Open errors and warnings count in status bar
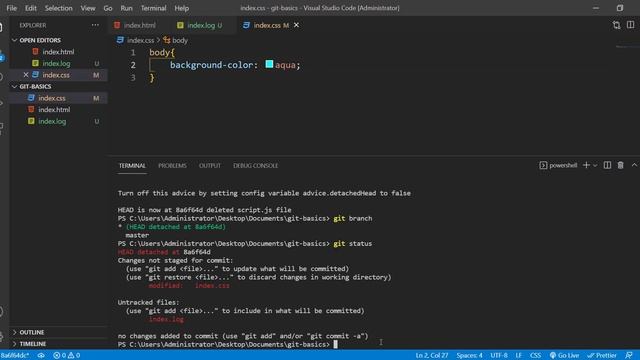The width and height of the screenshot is (640, 360). point(67,355)
